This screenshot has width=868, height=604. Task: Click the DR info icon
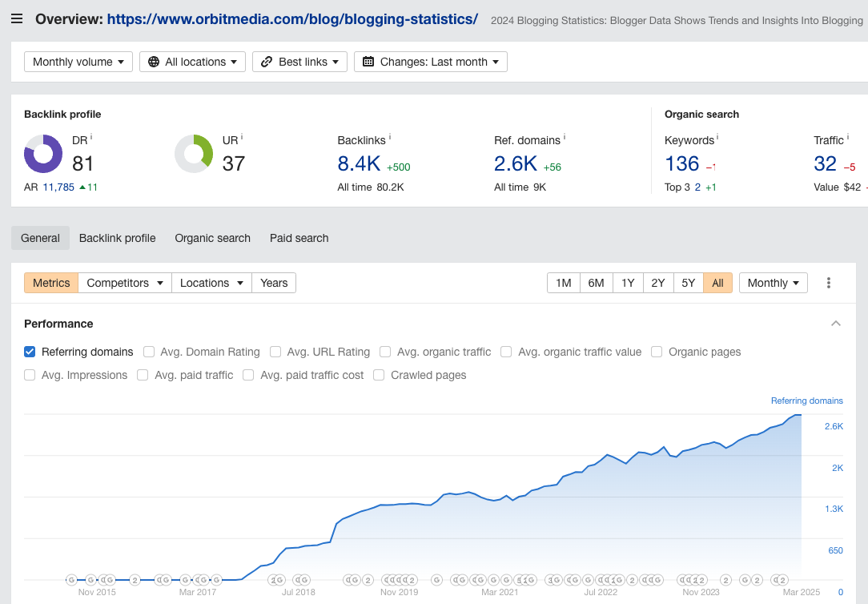(x=91, y=138)
